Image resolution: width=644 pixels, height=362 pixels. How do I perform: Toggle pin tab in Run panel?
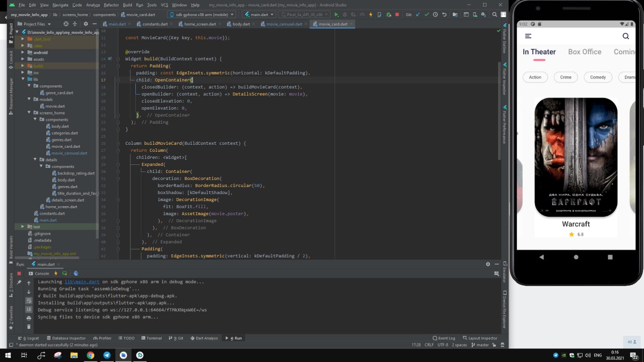19,283
